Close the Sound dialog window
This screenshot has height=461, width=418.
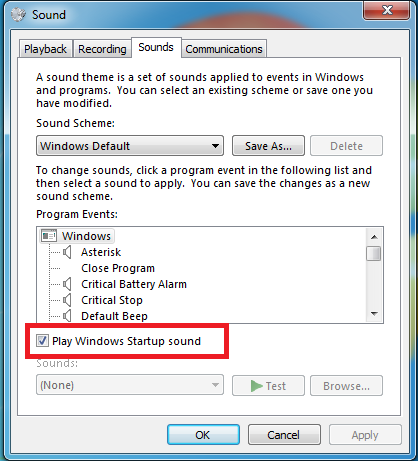(x=386, y=10)
